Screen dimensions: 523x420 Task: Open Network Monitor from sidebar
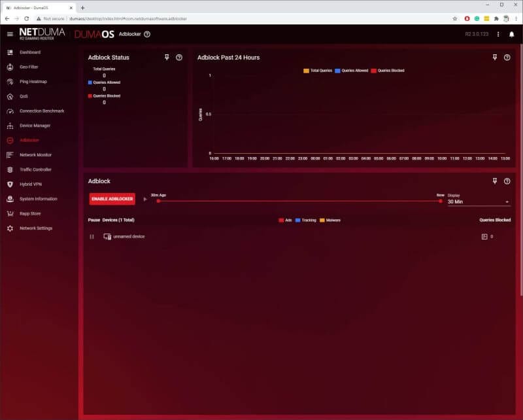tap(35, 155)
